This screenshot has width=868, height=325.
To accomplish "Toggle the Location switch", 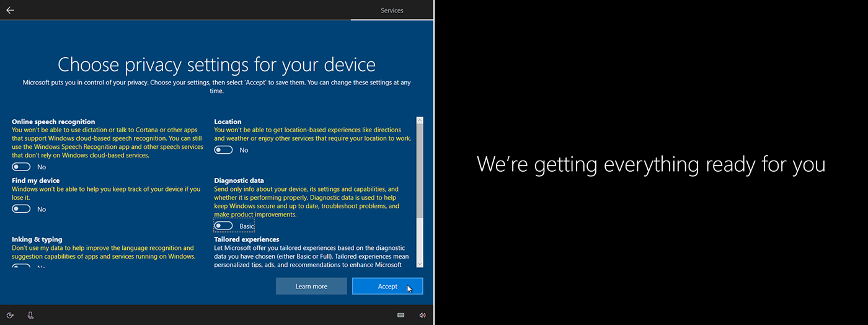I will (x=224, y=150).
